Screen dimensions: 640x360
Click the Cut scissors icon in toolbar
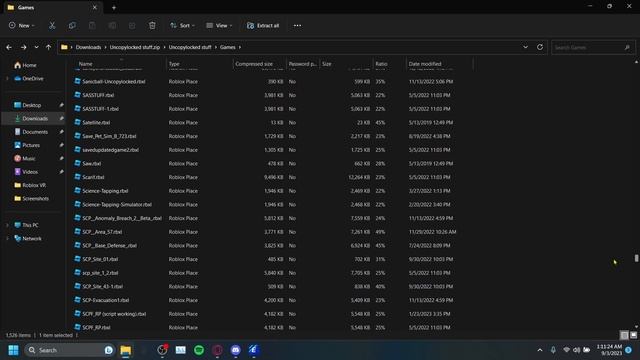tap(52, 25)
